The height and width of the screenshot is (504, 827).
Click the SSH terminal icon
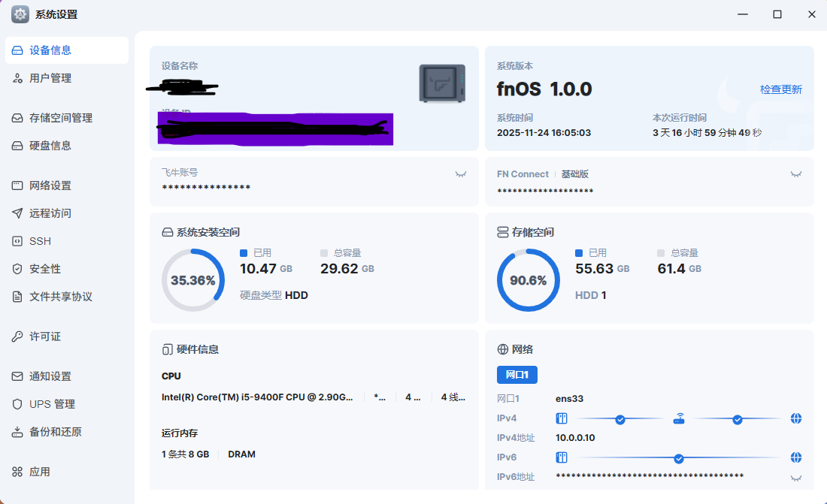coord(17,241)
